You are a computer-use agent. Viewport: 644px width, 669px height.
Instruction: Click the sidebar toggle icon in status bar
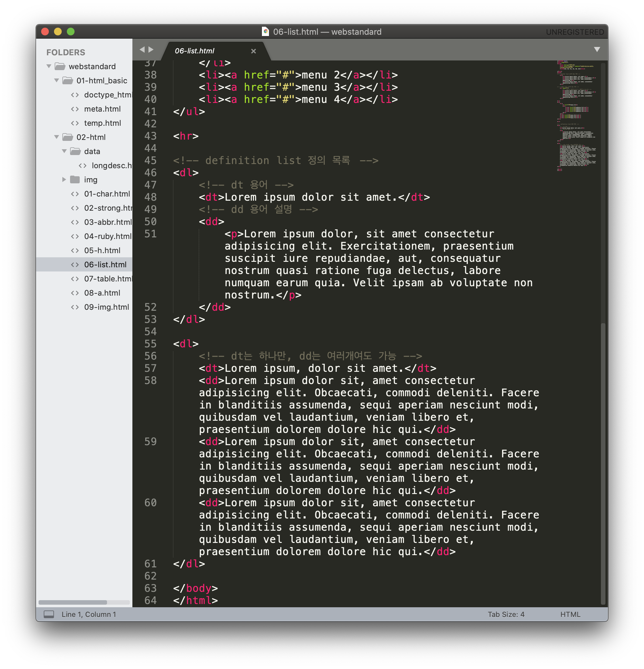click(x=49, y=614)
